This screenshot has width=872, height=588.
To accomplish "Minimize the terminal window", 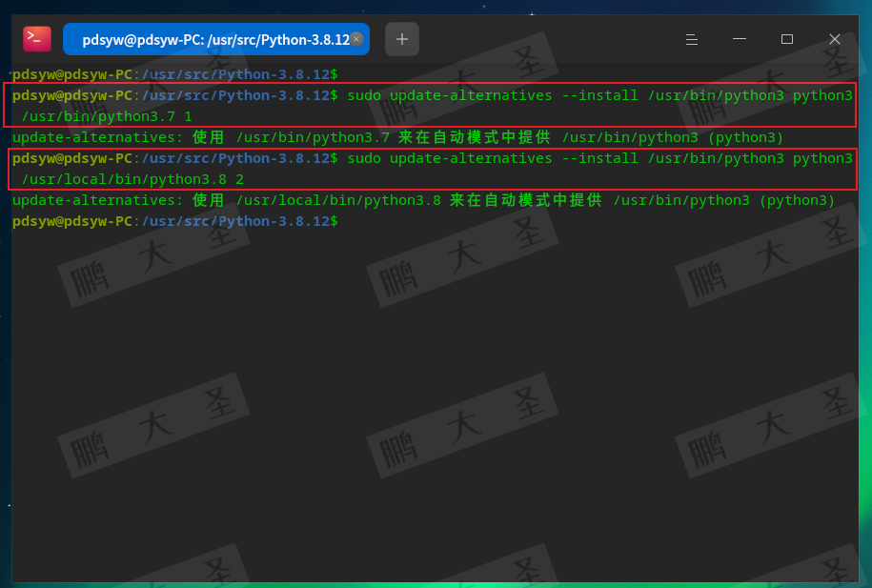I will point(739,39).
